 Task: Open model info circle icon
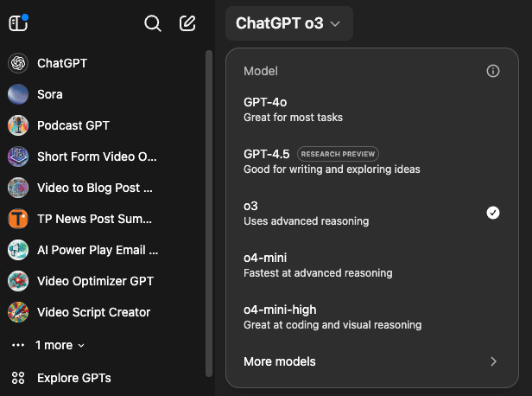[x=492, y=71]
